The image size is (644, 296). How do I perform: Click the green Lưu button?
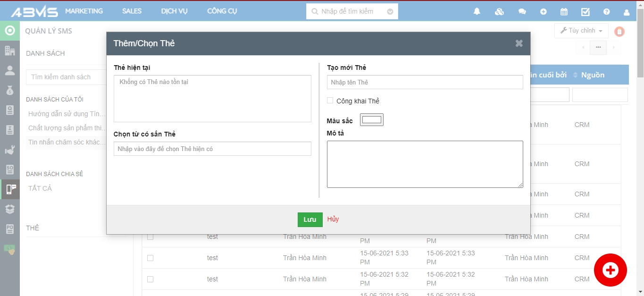click(310, 220)
